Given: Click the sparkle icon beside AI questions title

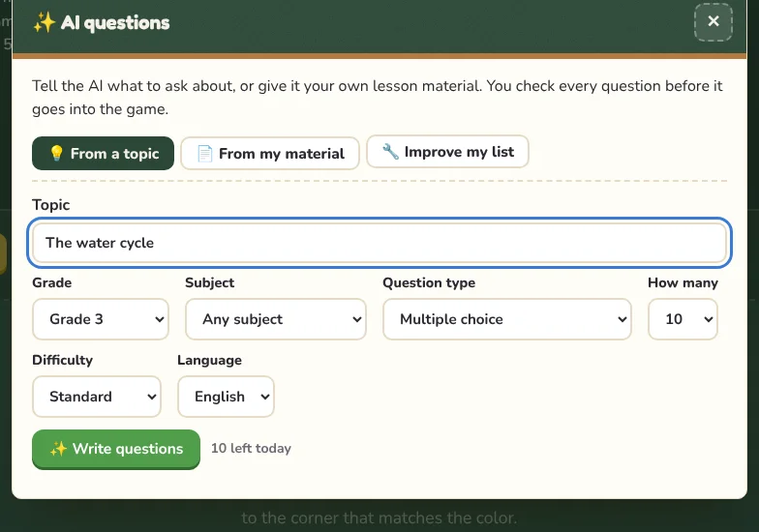Looking at the screenshot, I should coord(45,22).
